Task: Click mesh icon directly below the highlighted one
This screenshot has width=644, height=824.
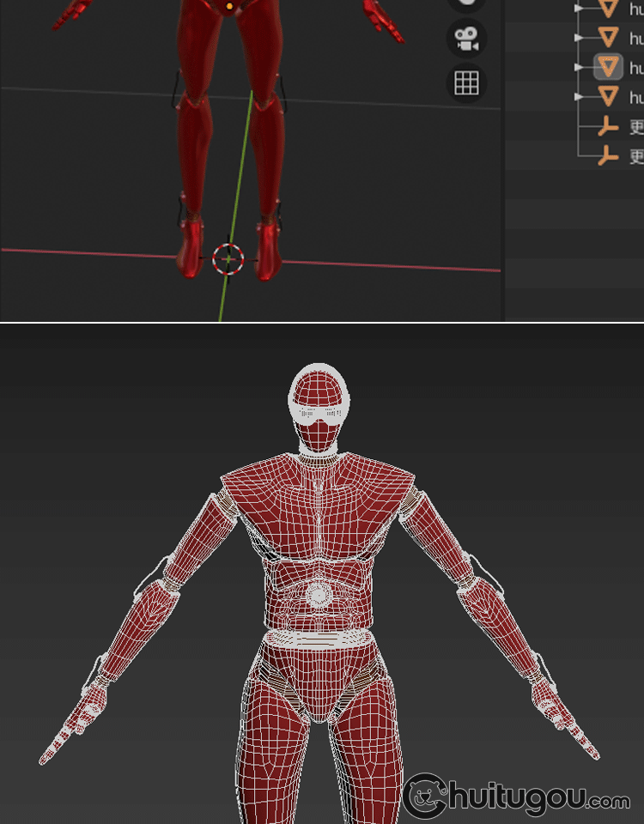Action: (x=608, y=96)
